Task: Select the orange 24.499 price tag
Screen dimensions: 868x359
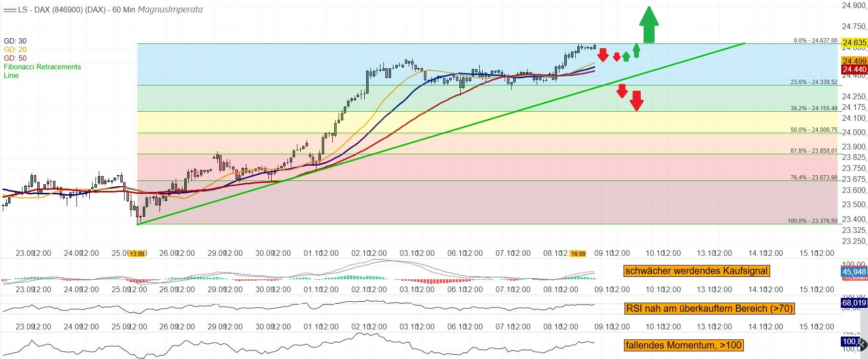Action: [x=854, y=61]
